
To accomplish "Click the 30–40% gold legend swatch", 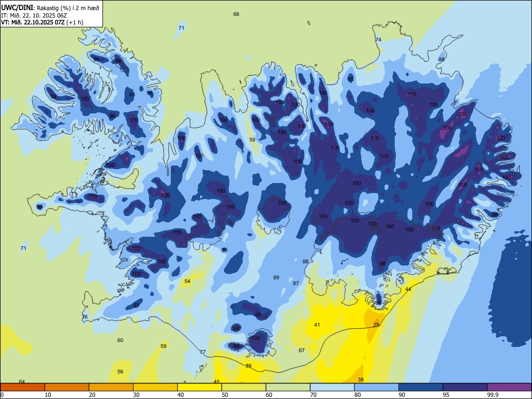I will (x=155, y=387).
